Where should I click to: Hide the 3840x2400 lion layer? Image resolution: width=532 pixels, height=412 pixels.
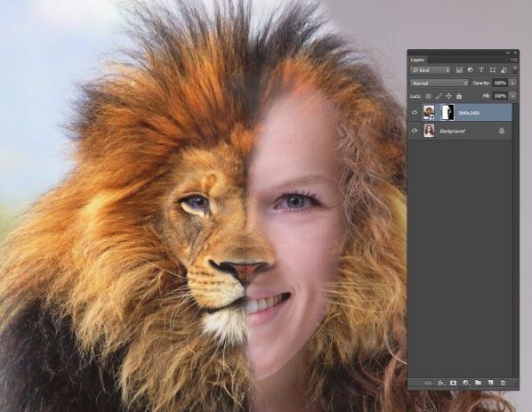415,112
